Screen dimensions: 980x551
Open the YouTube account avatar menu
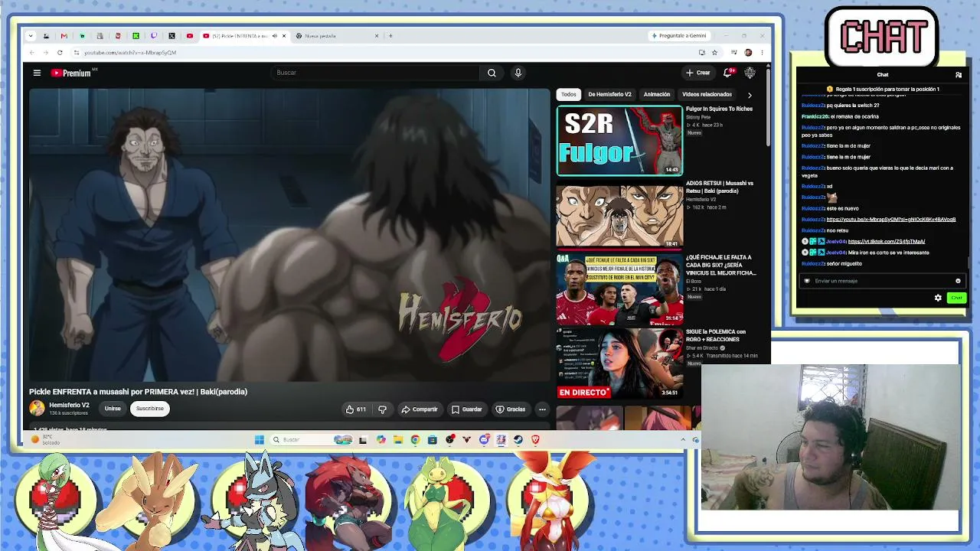[x=750, y=73]
